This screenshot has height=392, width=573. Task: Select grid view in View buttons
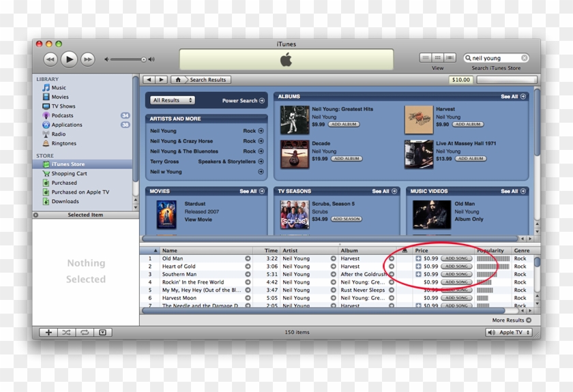tap(437, 58)
